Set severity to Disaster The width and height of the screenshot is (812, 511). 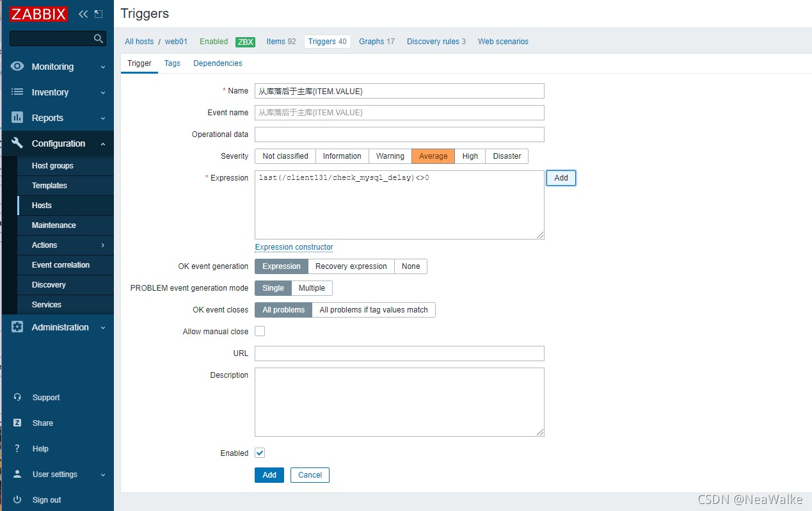507,156
